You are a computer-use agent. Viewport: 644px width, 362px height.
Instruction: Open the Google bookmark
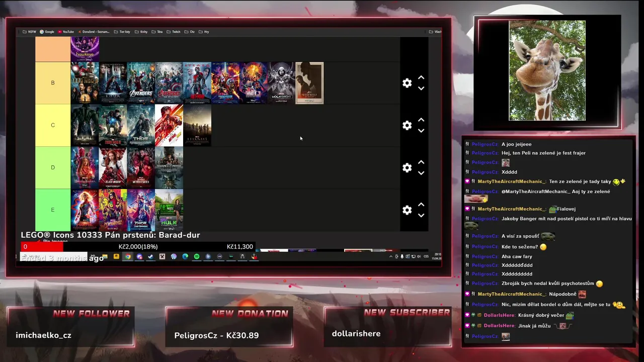pos(47,32)
